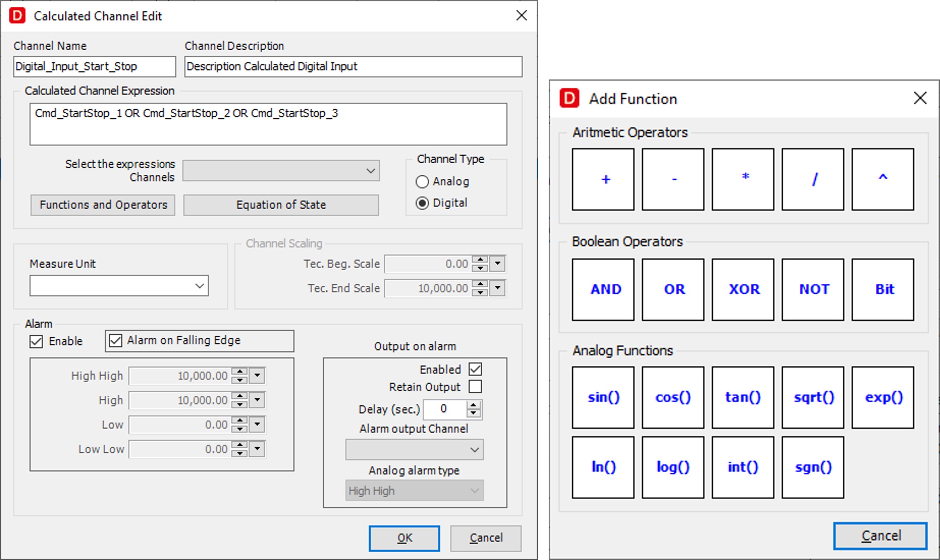The height and width of the screenshot is (560, 940).
Task: Add the Bit boolean operator
Action: (883, 289)
